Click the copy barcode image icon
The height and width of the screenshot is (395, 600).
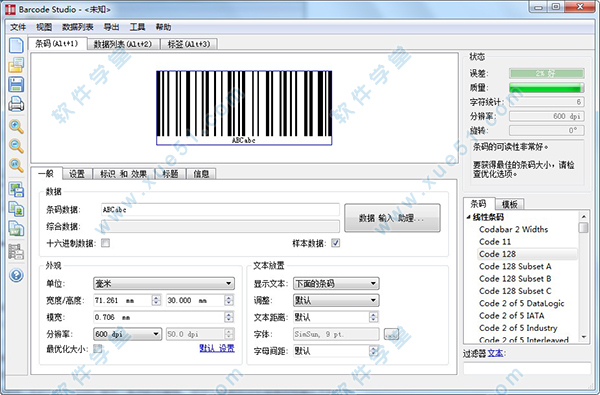click(x=16, y=189)
